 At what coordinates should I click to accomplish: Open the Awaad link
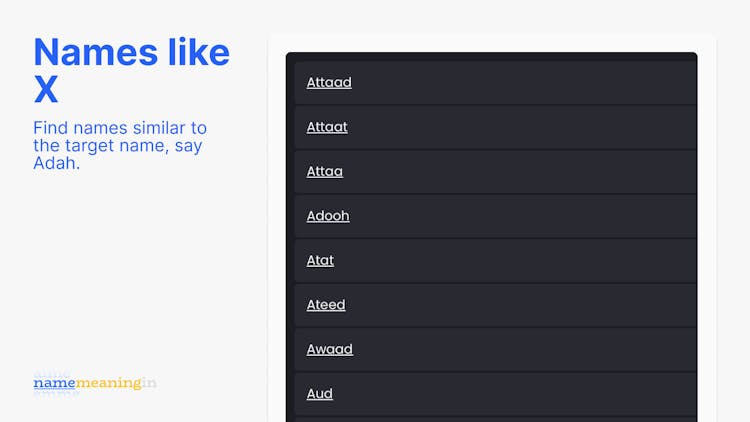pos(329,349)
